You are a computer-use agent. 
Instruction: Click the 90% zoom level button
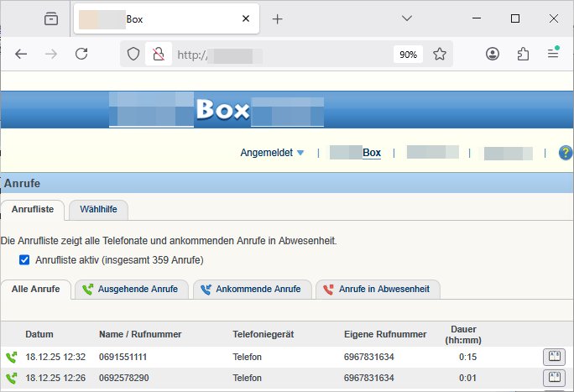tap(408, 54)
